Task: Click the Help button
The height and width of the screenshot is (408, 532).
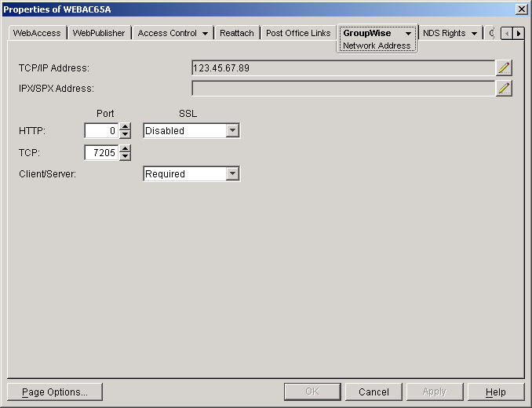Action: pyautogui.click(x=496, y=392)
